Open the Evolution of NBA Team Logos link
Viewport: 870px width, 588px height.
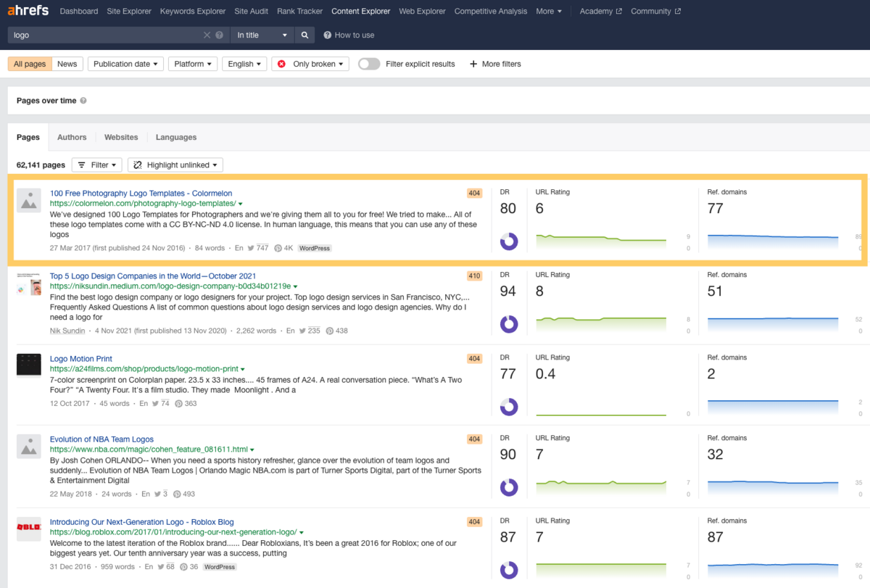tap(101, 439)
